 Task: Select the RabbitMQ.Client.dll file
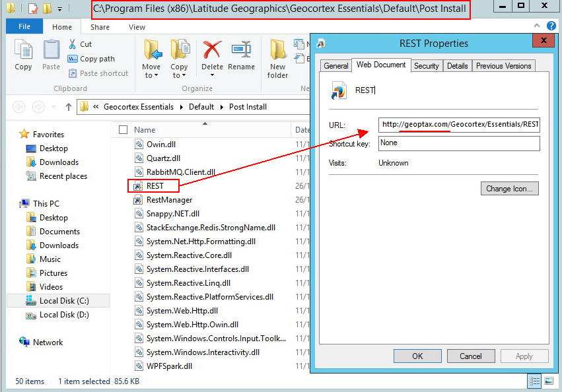(x=181, y=172)
